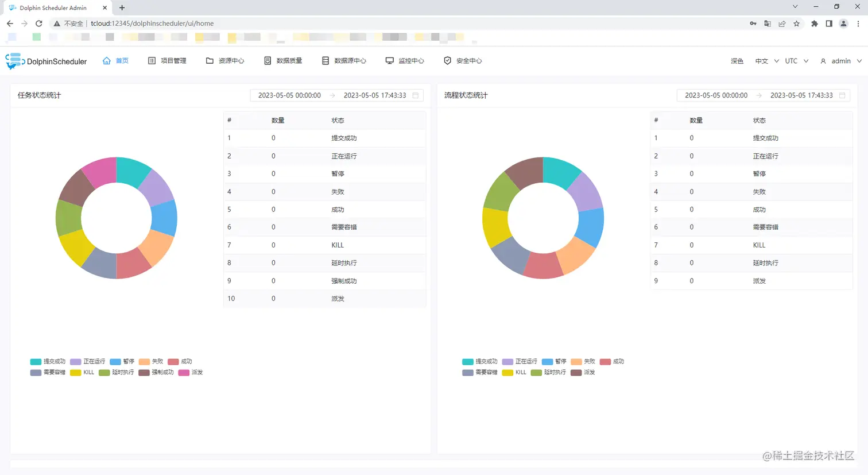
Task: Bookmark this page with the star icon
Action: coord(796,24)
